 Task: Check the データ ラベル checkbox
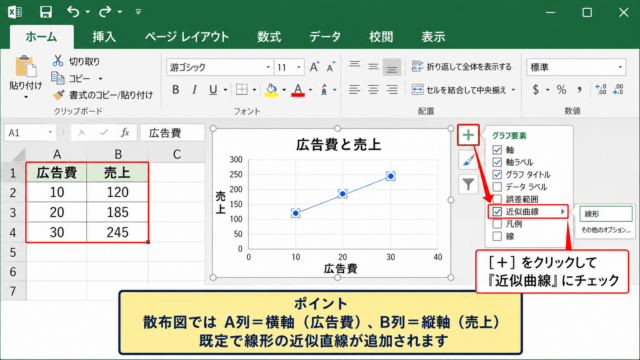coord(497,187)
